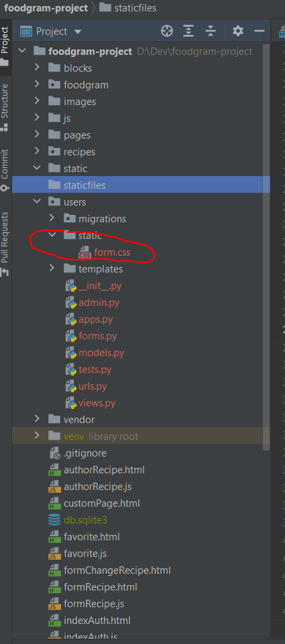The image size is (285, 644).
Task: Click the Collapse All icon in Project toolbar
Action: pyautogui.click(x=211, y=31)
